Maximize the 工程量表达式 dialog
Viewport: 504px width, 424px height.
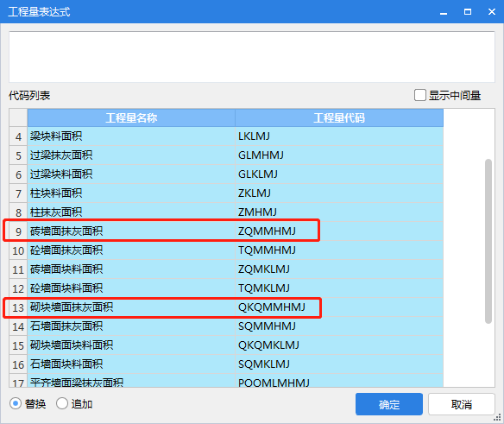[x=468, y=12]
